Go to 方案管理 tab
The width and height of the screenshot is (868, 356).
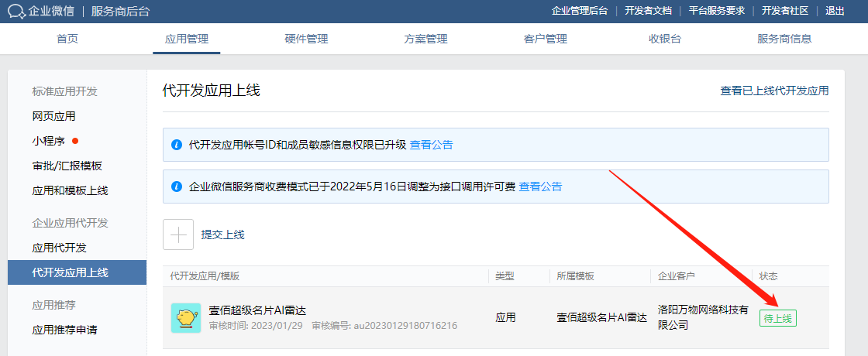425,39
